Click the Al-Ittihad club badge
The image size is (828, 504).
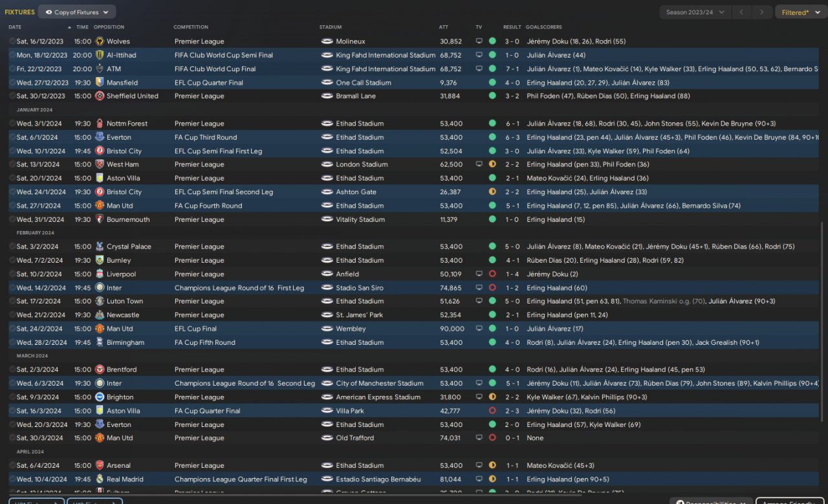coord(100,55)
